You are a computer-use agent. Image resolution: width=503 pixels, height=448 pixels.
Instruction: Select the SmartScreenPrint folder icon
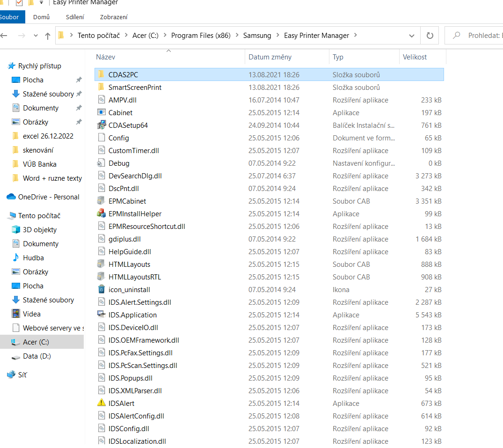(101, 87)
